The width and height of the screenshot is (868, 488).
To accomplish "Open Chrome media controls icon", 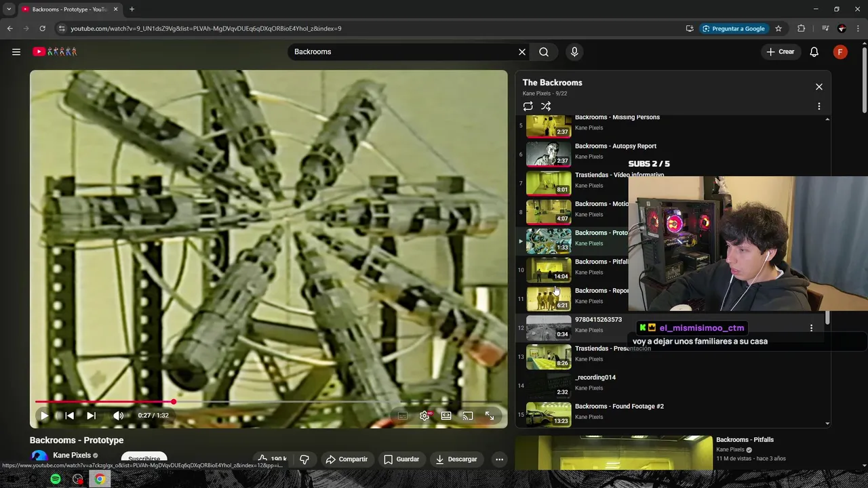I will coord(825,28).
